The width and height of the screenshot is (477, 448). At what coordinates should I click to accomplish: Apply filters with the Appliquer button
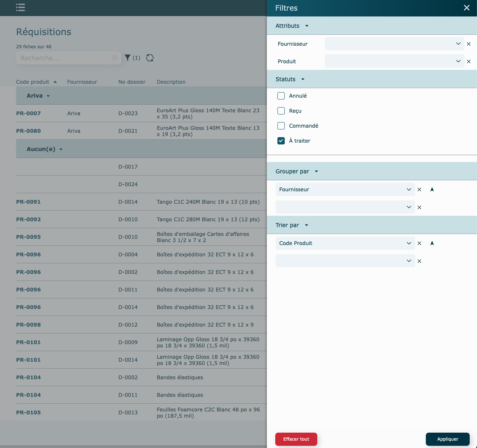pos(447,439)
